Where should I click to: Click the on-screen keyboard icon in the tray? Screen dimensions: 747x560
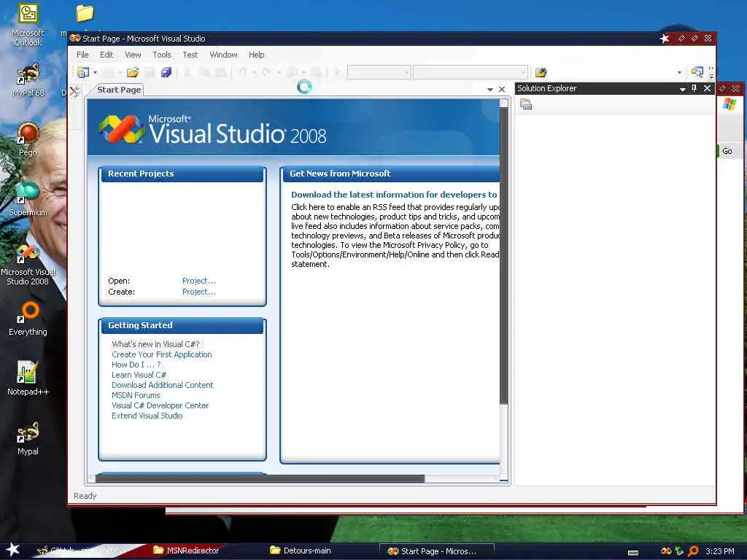(x=633, y=553)
